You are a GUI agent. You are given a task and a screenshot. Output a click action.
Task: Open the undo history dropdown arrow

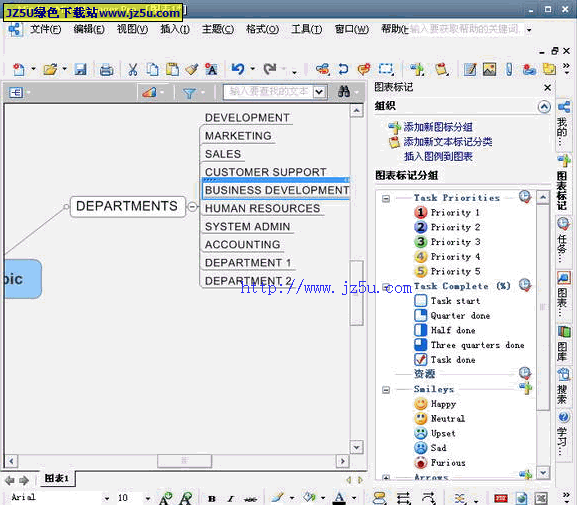(252, 69)
